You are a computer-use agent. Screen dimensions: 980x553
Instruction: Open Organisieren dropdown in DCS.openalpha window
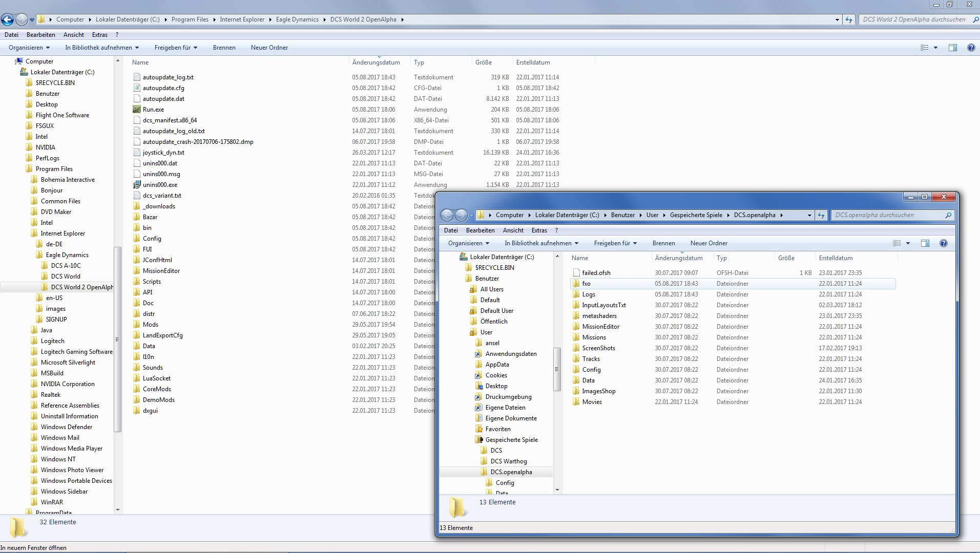coord(469,243)
